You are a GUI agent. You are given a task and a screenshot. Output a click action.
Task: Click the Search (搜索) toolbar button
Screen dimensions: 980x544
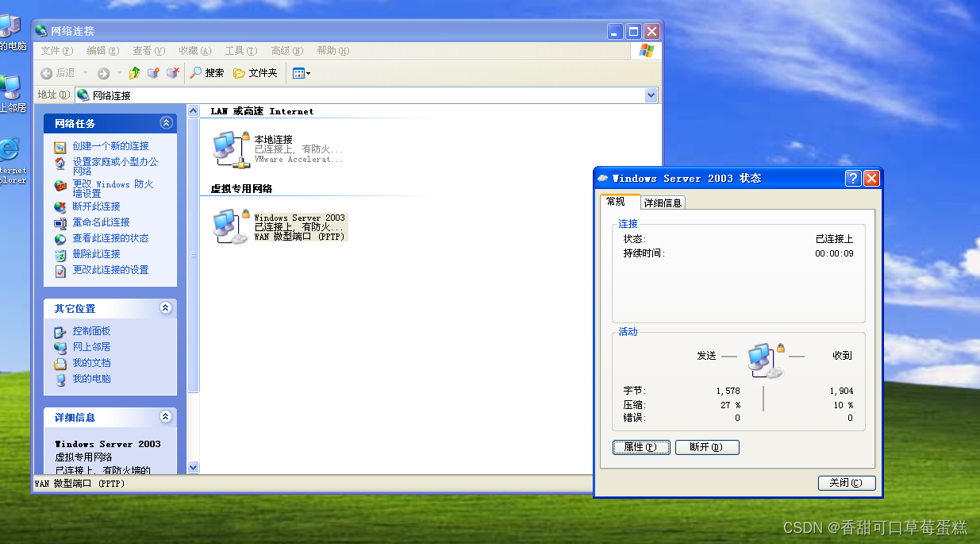coord(206,73)
